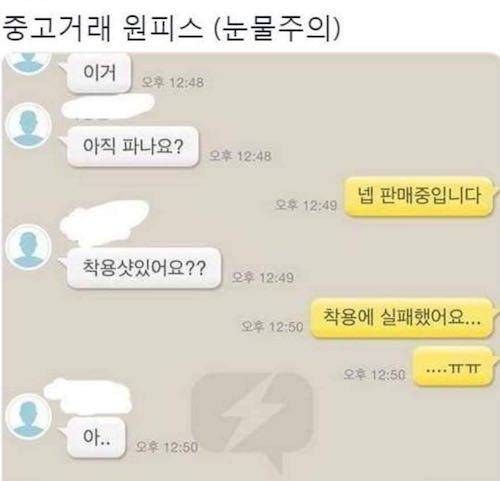Tap the profile avatar beside '아..' message
This screenshot has height=481, width=500.
pyautogui.click(x=29, y=415)
